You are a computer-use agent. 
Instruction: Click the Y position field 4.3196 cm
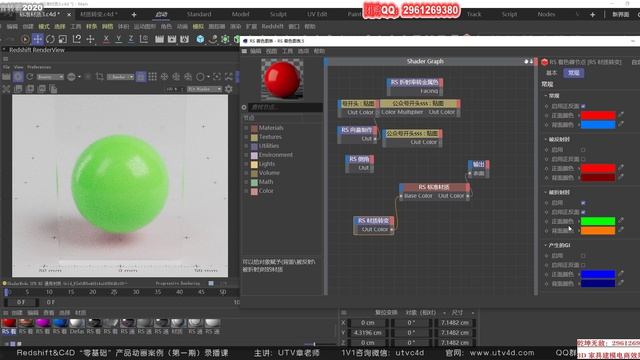pyautogui.click(x=367, y=333)
